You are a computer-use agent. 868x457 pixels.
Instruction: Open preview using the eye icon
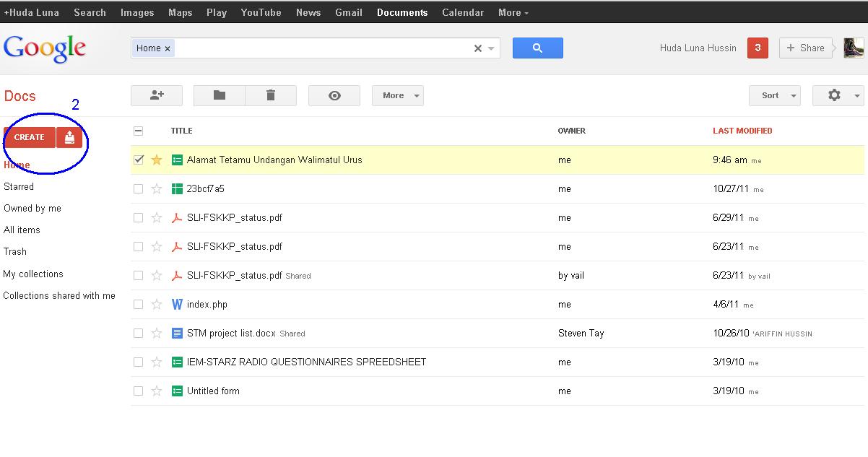334,95
